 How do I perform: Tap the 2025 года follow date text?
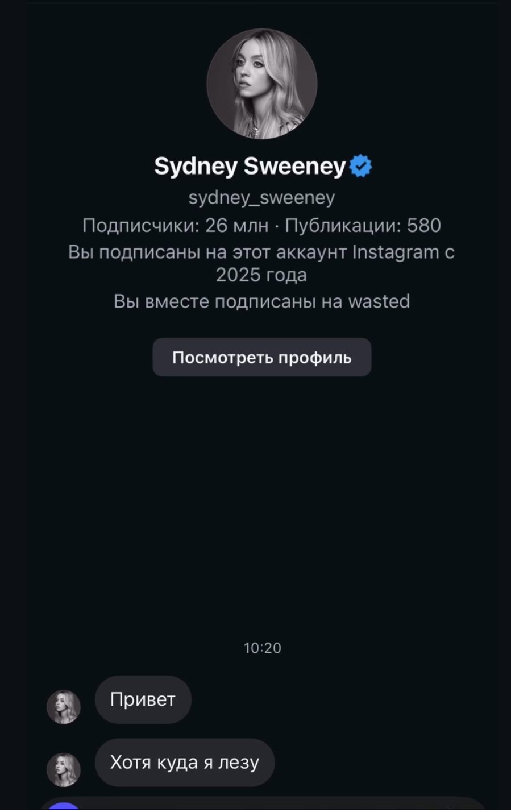261,275
